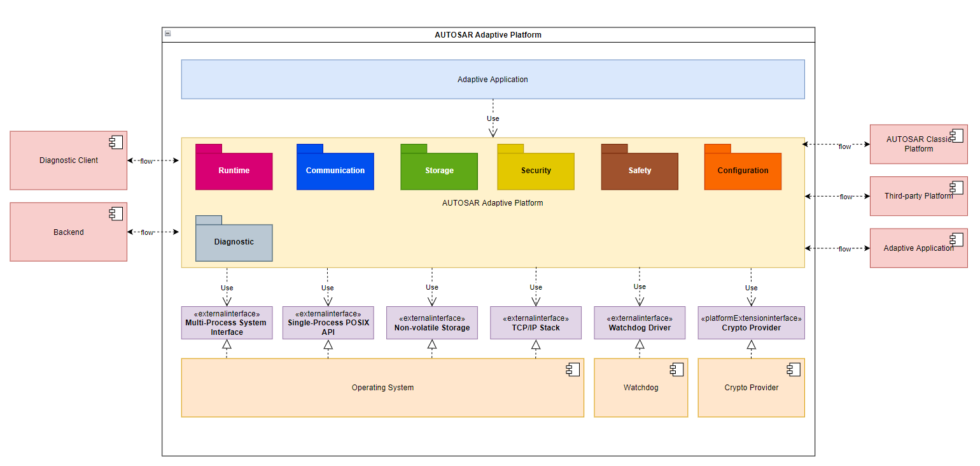Click the Use label above Crypto Provider interface

coord(752,288)
